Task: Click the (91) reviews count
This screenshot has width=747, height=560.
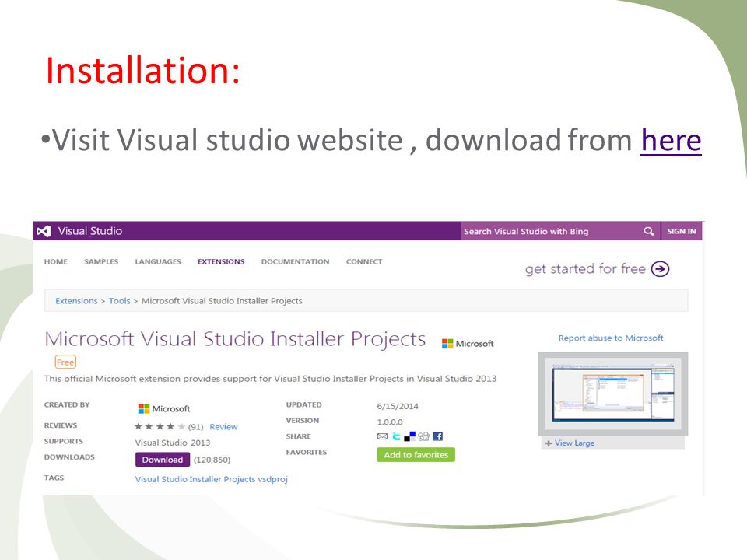Action: pos(196,427)
